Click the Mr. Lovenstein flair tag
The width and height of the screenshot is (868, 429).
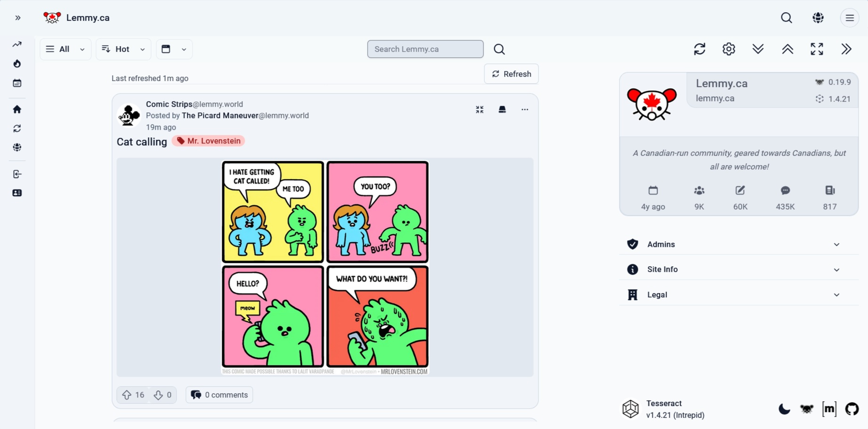point(208,141)
